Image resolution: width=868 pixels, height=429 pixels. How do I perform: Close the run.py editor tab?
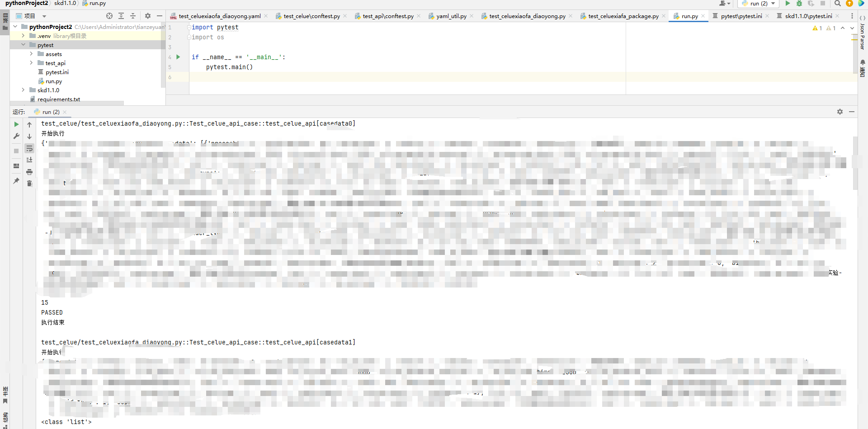click(x=703, y=16)
